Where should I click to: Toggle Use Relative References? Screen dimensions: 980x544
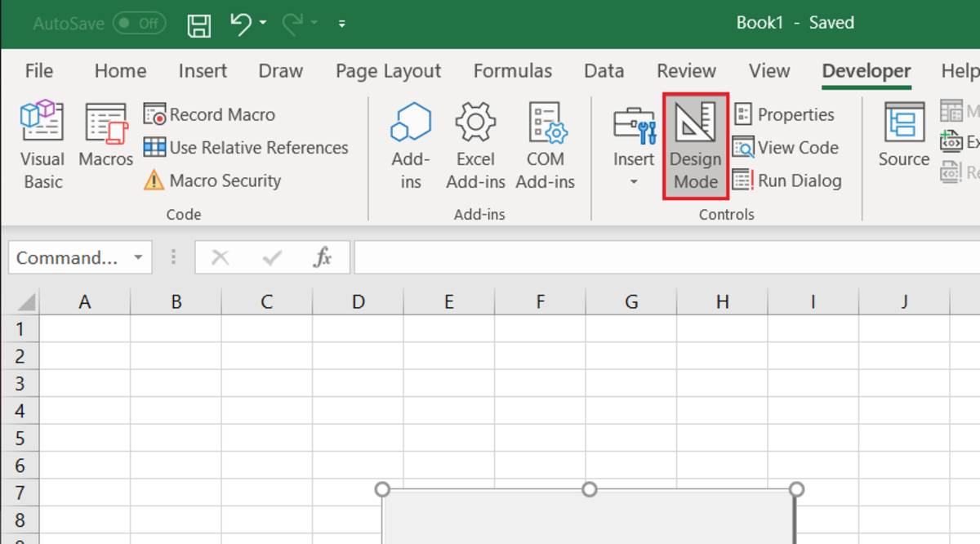pos(246,148)
